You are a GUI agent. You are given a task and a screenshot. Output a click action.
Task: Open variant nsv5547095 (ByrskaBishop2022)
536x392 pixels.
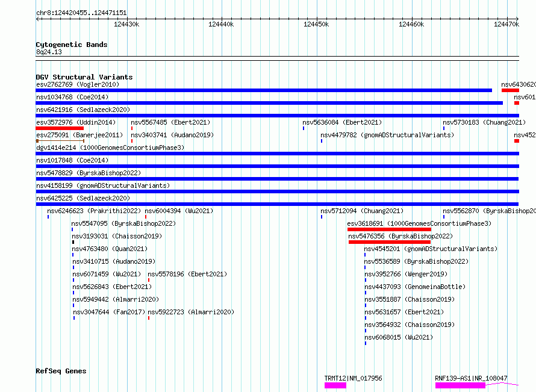pos(123,223)
